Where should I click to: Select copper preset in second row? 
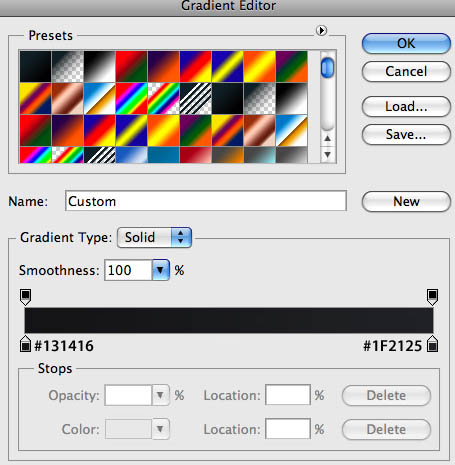click(68, 99)
